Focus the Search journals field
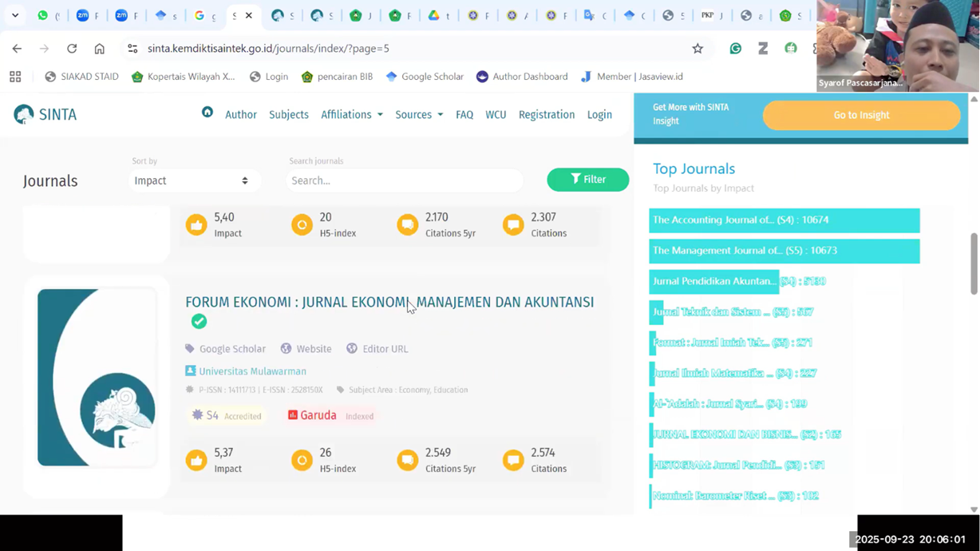Viewport: 980px width, 551px height. (405, 180)
